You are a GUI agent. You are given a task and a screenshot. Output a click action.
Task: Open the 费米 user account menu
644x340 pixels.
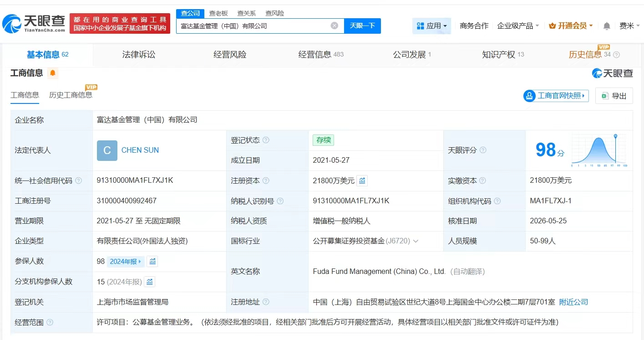[x=630, y=26]
